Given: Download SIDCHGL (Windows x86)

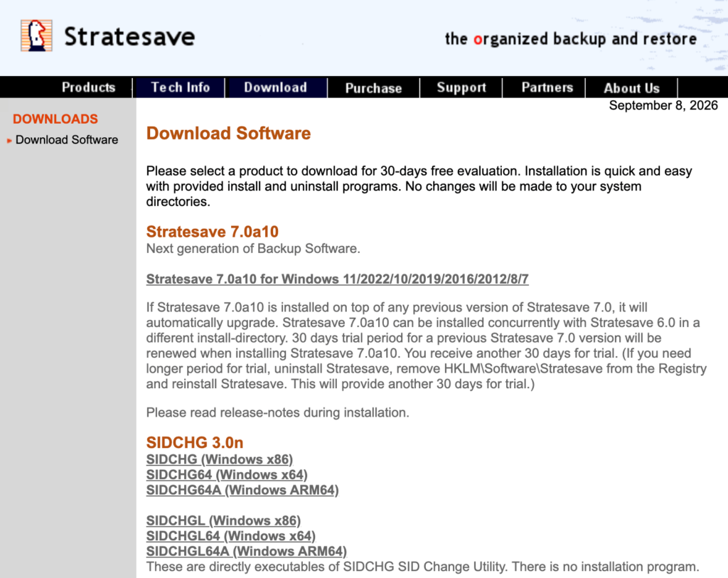Looking at the screenshot, I should pyautogui.click(x=223, y=520).
